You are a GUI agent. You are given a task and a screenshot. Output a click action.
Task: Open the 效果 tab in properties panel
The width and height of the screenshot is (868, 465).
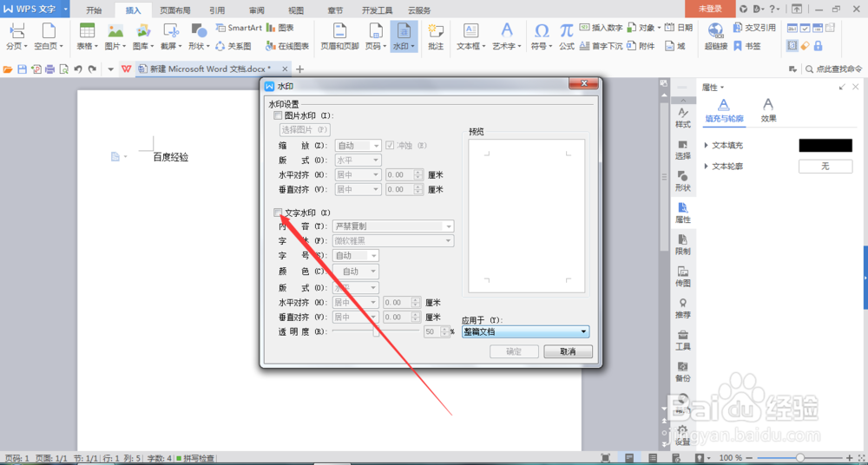coord(768,109)
